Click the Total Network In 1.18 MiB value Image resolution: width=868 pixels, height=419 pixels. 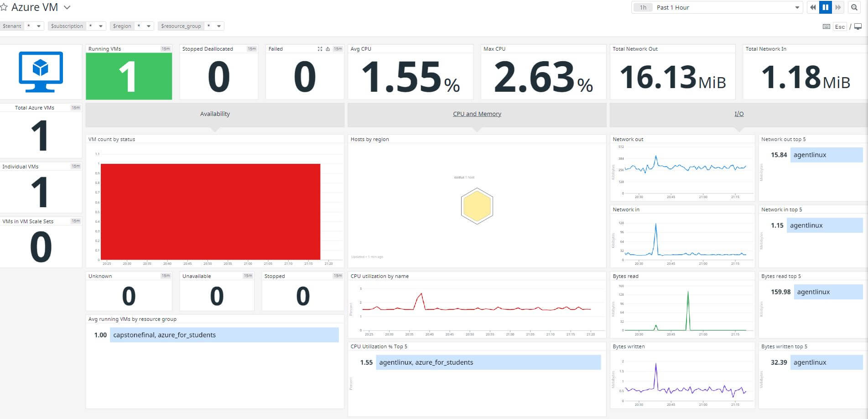(x=806, y=77)
